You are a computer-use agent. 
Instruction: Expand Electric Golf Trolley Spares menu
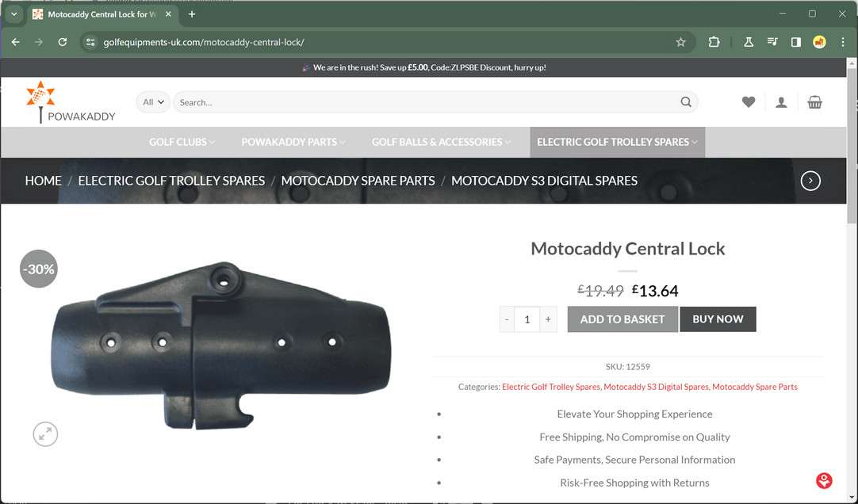(617, 142)
